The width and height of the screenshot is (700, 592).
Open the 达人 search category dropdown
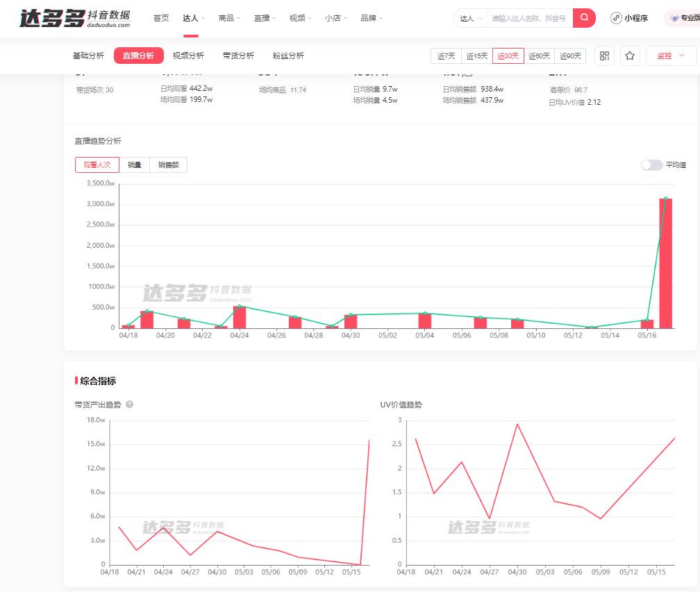470,17
